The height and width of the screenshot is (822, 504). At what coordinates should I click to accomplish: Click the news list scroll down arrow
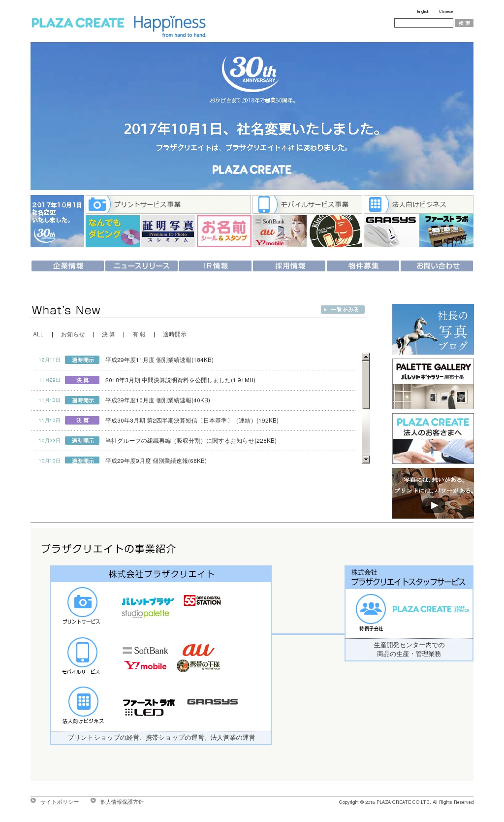tap(366, 460)
